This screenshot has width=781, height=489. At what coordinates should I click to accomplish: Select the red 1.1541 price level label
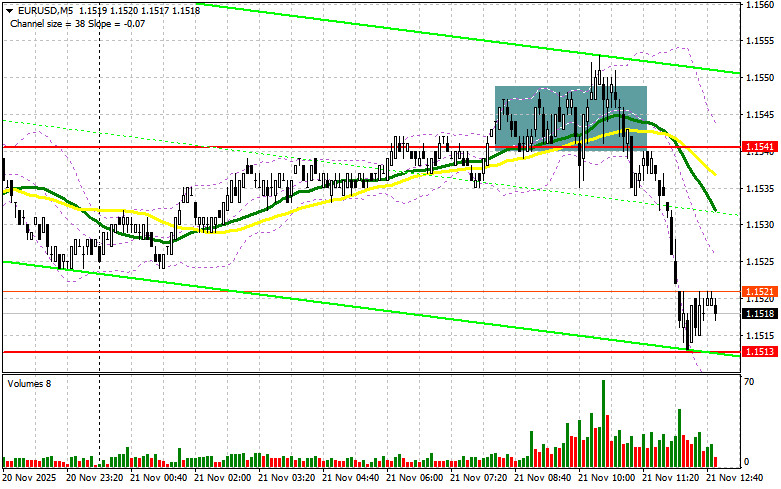760,147
